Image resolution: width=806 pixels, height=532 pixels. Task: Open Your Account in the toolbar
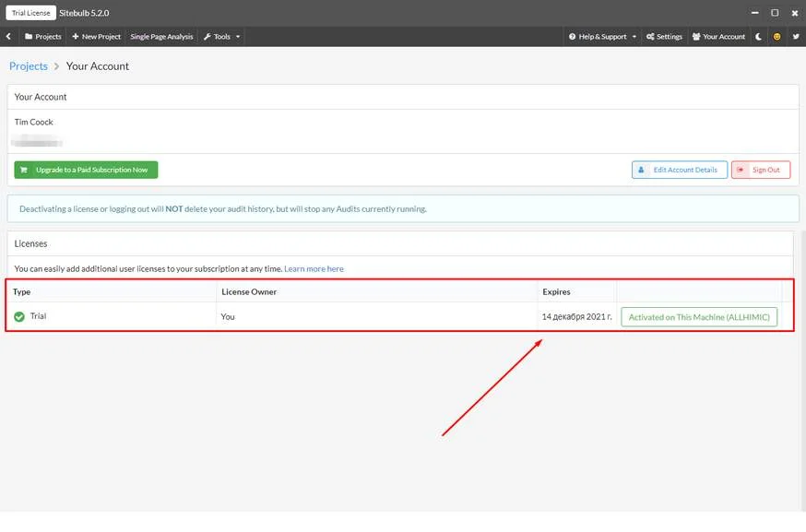tap(718, 37)
